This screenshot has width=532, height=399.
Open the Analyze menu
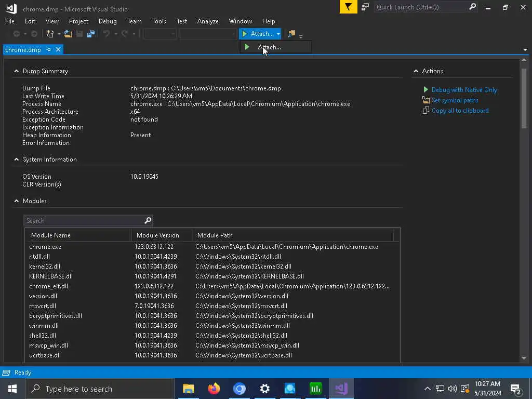coord(208,21)
